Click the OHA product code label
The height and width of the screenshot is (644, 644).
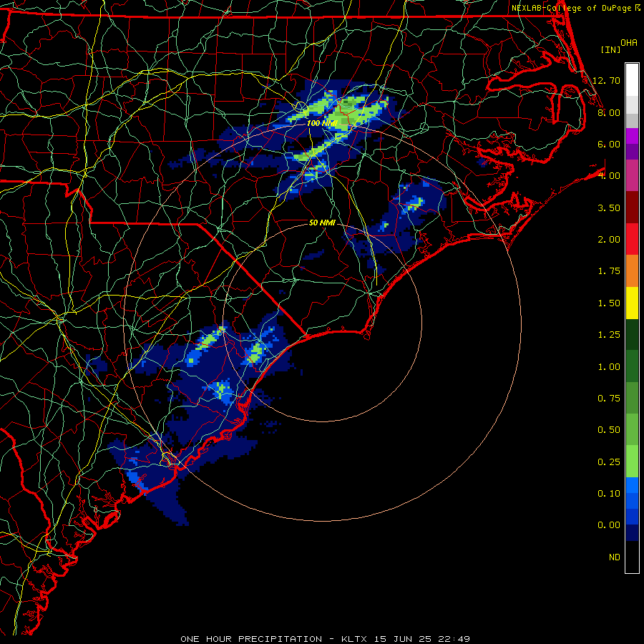(x=629, y=43)
